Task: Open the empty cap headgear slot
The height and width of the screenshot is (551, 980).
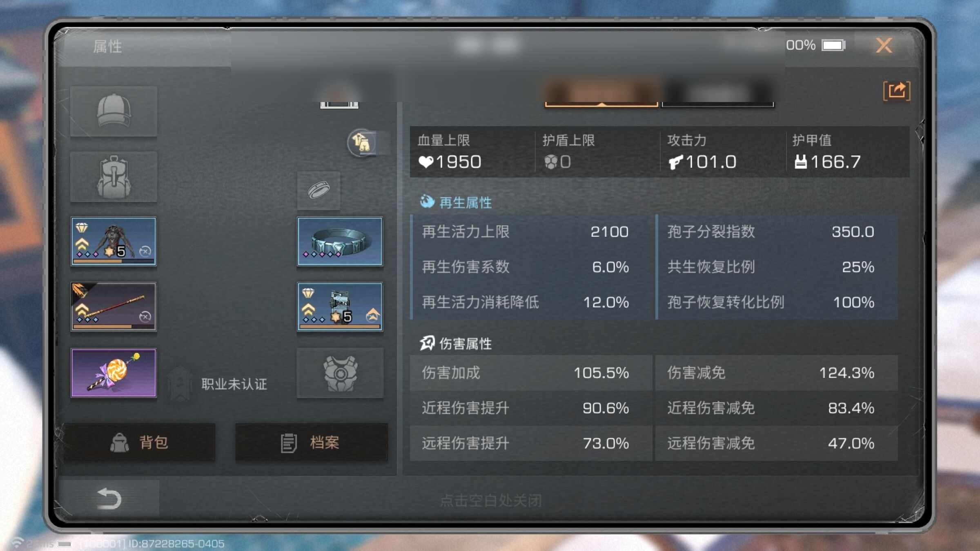Action: coord(114,111)
